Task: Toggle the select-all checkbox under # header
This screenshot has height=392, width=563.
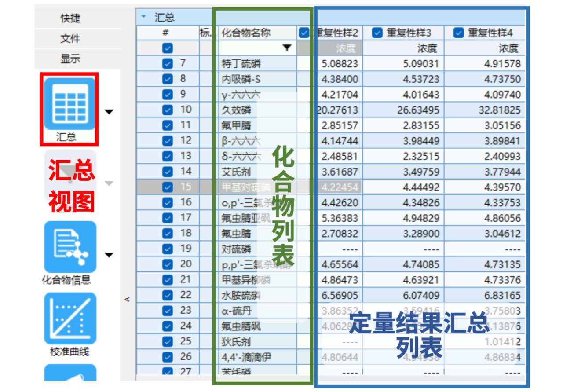Action: 168,48
